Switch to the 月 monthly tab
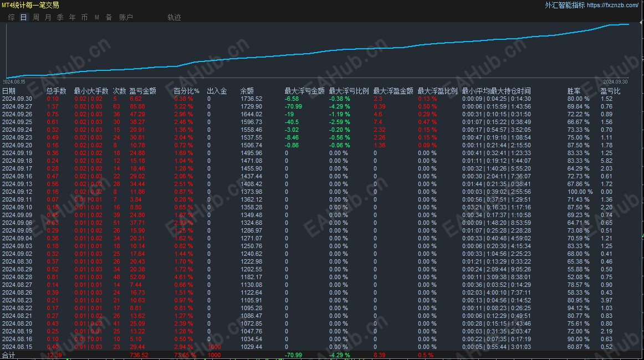Viewport: 644px width, 360px height. click(x=48, y=17)
